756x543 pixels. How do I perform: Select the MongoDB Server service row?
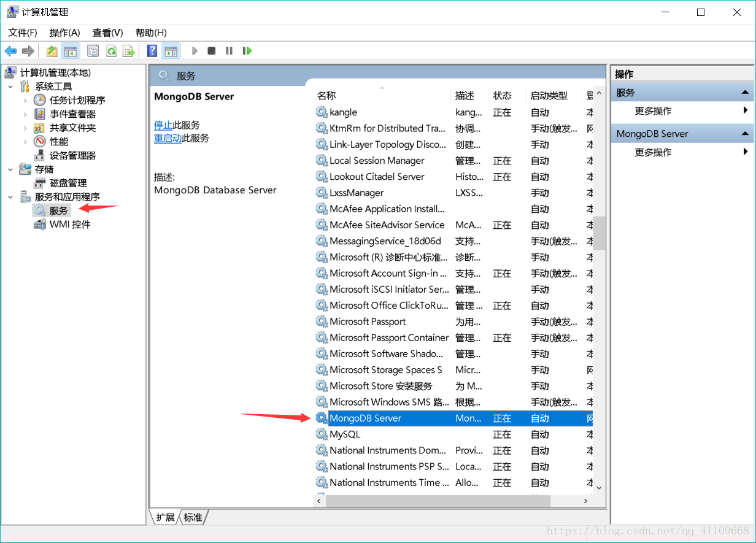pos(453,418)
